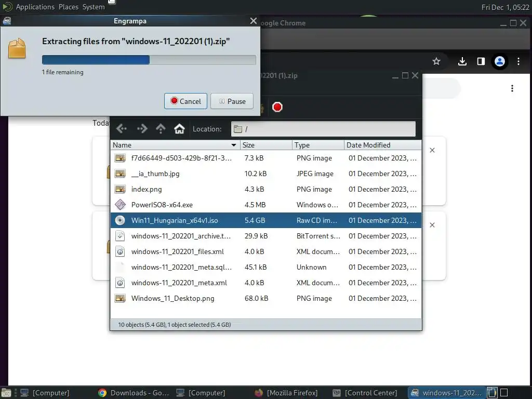
Task: Cancel the extraction
Action: tap(185, 101)
